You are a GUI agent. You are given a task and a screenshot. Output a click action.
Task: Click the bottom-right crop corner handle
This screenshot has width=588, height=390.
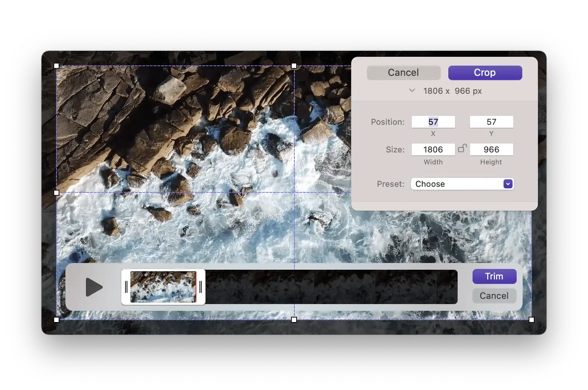point(532,320)
